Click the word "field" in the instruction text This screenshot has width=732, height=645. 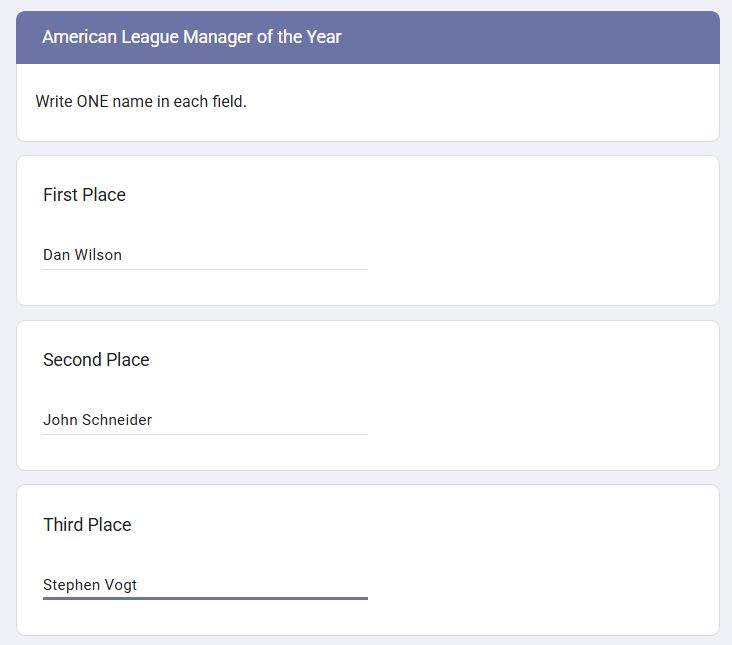click(226, 102)
